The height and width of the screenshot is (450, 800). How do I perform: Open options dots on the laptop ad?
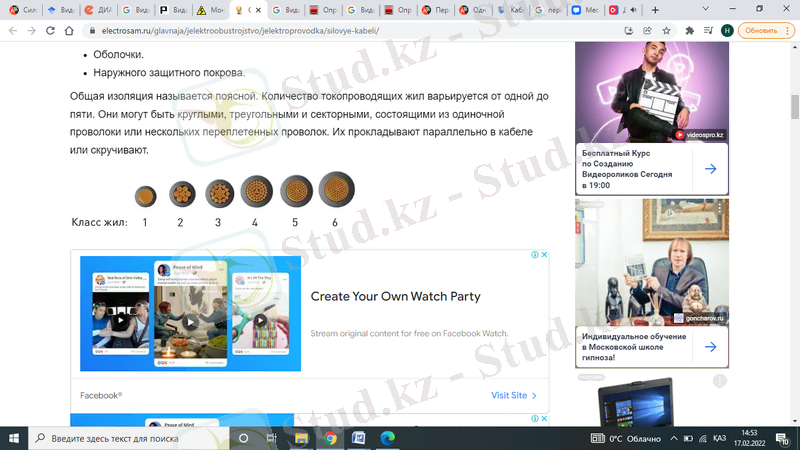coord(719,381)
